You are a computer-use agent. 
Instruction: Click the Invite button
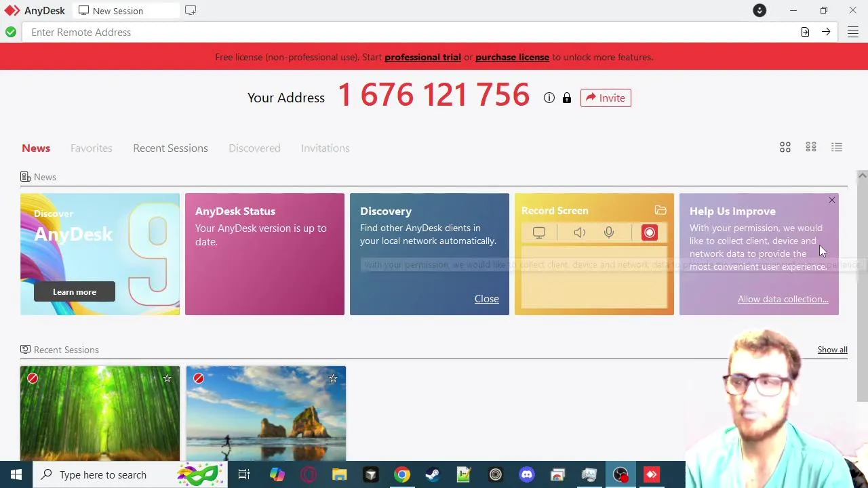pyautogui.click(x=606, y=98)
